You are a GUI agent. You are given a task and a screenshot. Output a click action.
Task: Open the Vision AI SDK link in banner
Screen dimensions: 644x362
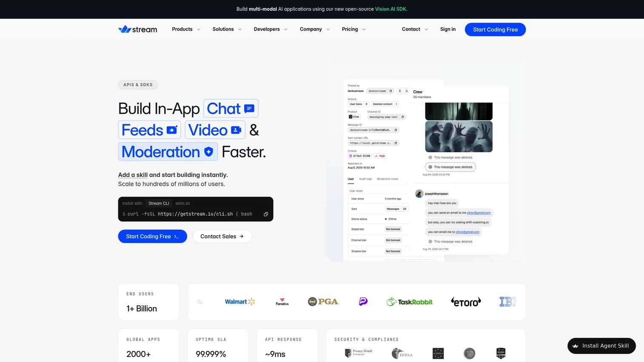coord(390,9)
